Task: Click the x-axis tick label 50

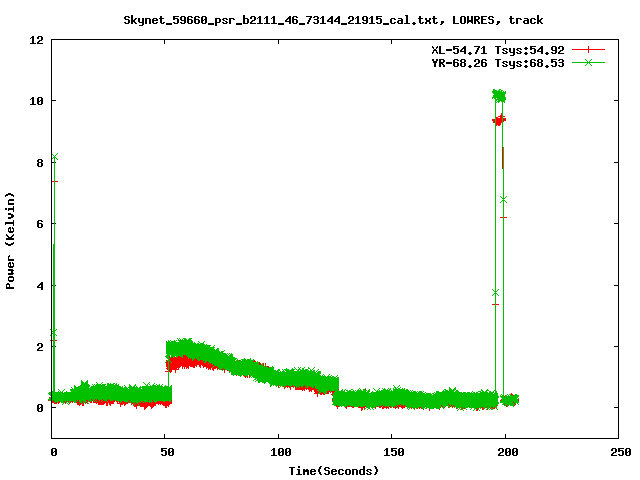Action: (x=167, y=452)
